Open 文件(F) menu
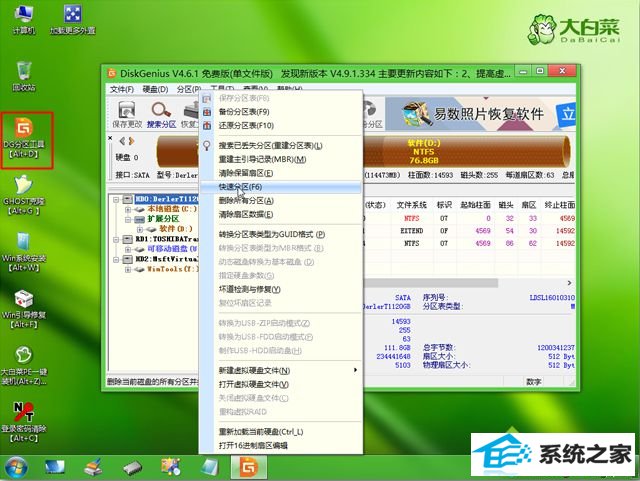 click(122, 89)
